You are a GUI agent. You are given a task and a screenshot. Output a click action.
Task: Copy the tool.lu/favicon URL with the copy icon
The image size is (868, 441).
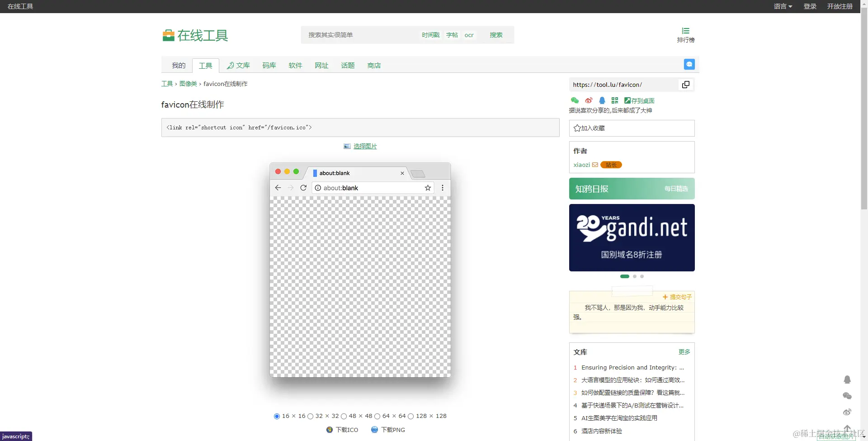685,85
